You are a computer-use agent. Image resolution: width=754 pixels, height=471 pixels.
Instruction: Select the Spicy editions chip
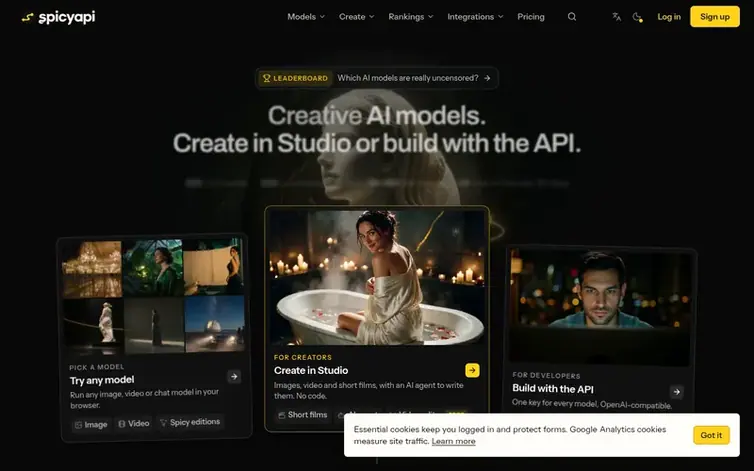click(190, 422)
